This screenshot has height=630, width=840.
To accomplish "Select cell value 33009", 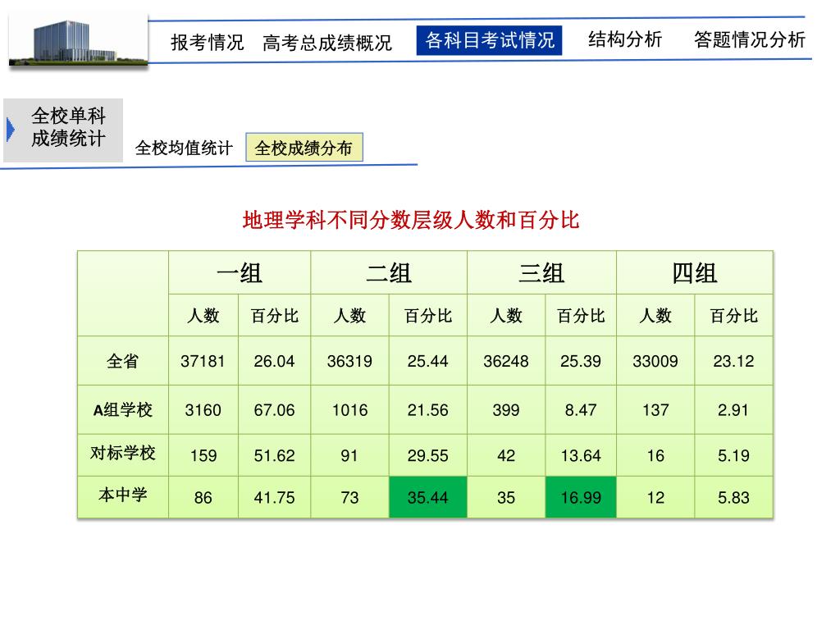I will coord(655,361).
